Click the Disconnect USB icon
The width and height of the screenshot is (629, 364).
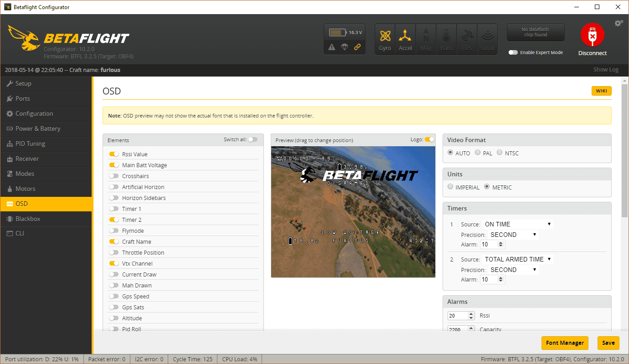pos(592,35)
